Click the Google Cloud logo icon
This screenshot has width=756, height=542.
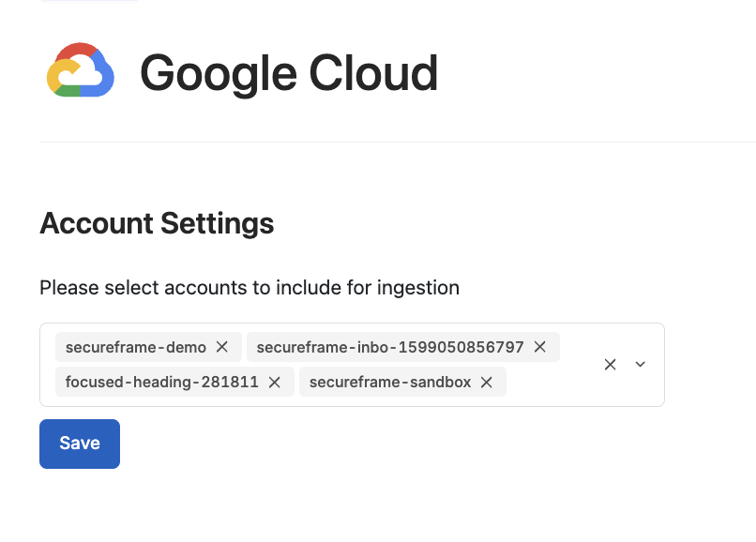click(x=81, y=70)
